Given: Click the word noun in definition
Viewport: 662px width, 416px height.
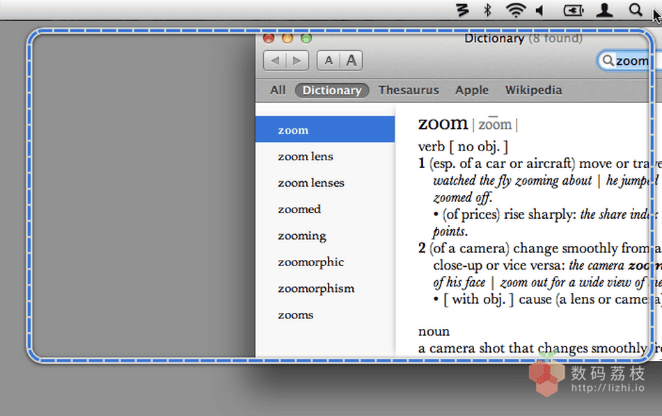Looking at the screenshot, I should click(434, 332).
